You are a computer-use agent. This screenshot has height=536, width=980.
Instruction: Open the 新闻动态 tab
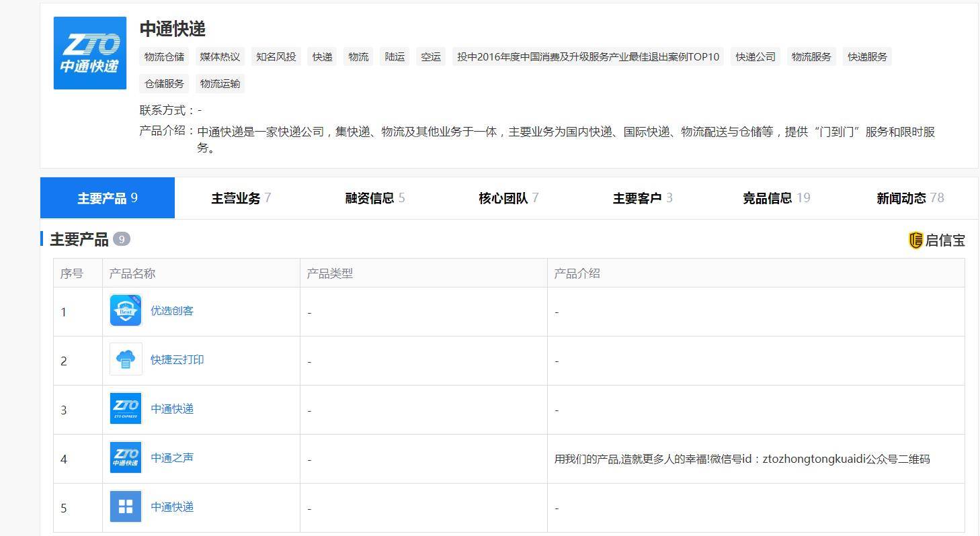click(910, 198)
